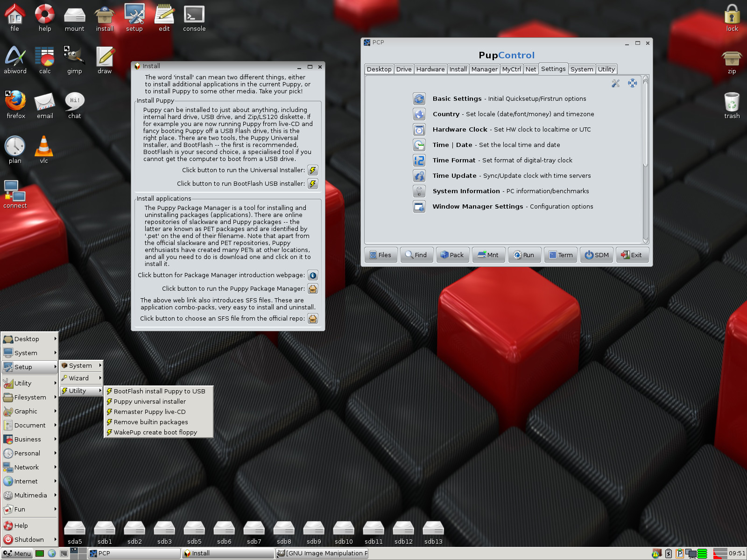Open the sda5 drive icon
This screenshot has height=560, width=747.
tap(75, 533)
